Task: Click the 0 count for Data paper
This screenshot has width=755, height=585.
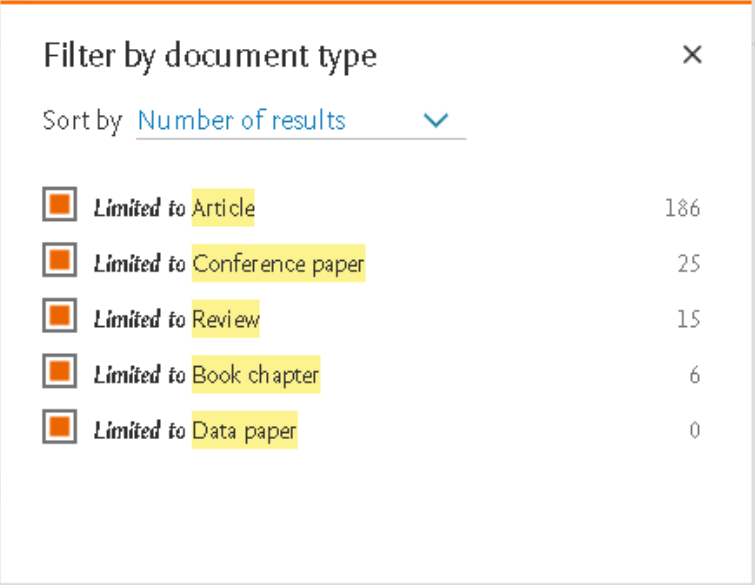Action: (x=694, y=431)
